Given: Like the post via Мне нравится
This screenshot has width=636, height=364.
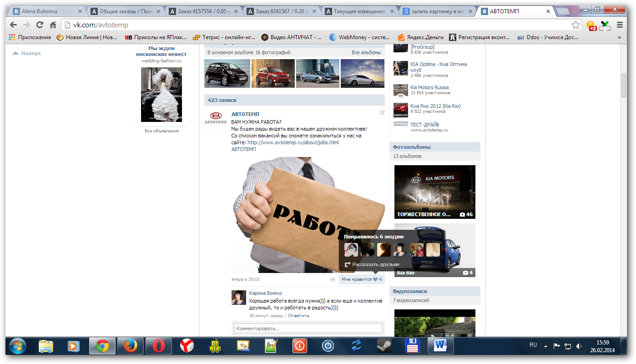Looking at the screenshot, I should click(362, 279).
